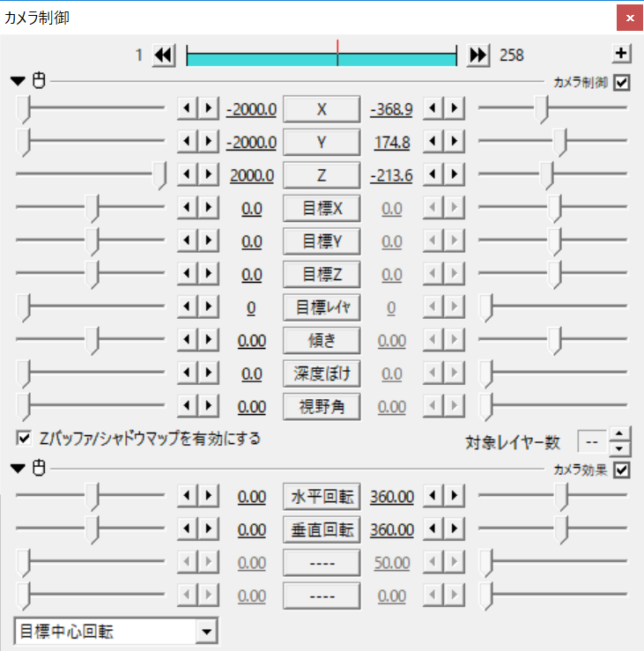
Task: Click mouse icon beside カメラ効果 section
Action: (39, 468)
